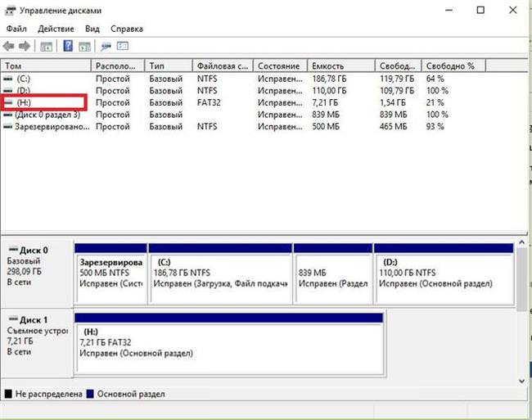Select the 839 МБ recovery partition block
Viewport: 532px width, 420px height.
click(x=333, y=273)
